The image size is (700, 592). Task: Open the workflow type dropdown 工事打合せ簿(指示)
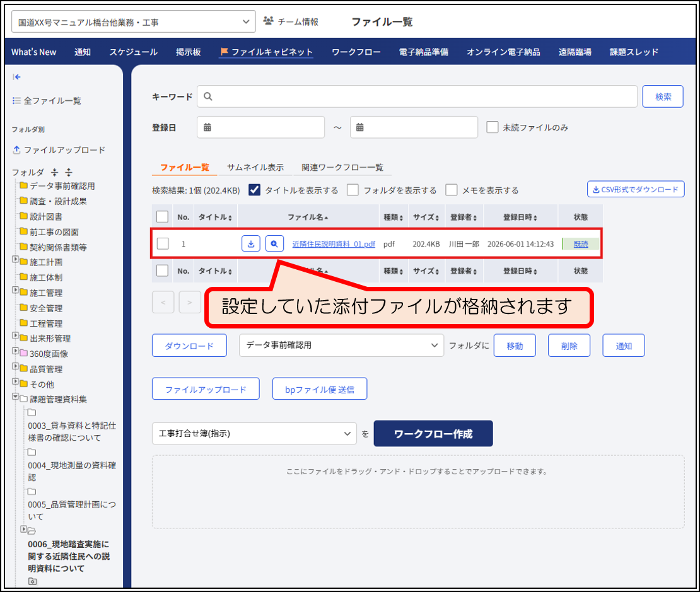tap(255, 434)
